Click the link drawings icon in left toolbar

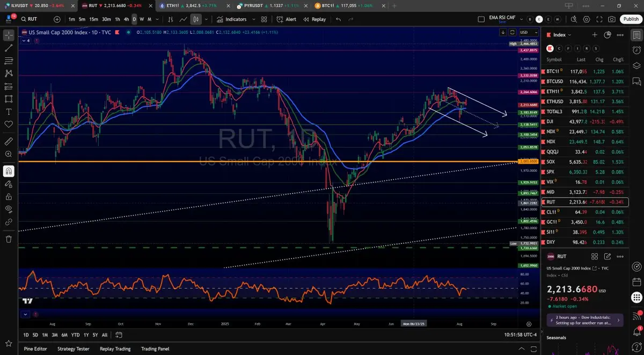pos(9,222)
